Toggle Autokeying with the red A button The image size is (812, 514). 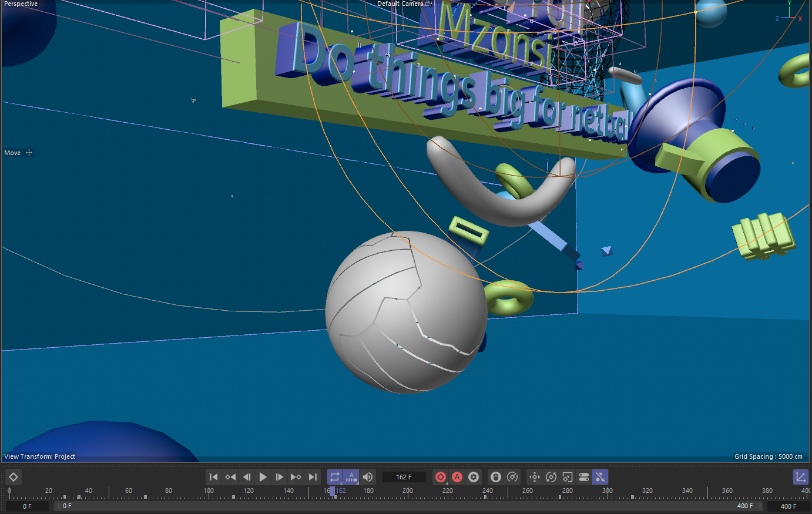point(457,477)
